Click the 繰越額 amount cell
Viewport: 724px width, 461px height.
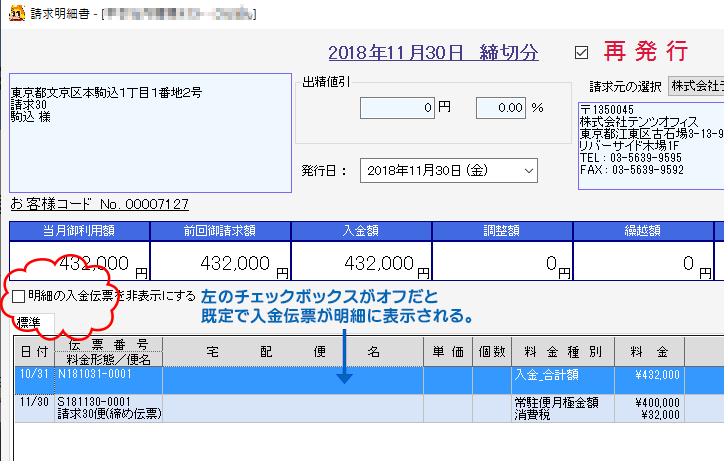pyautogui.click(x=643, y=264)
